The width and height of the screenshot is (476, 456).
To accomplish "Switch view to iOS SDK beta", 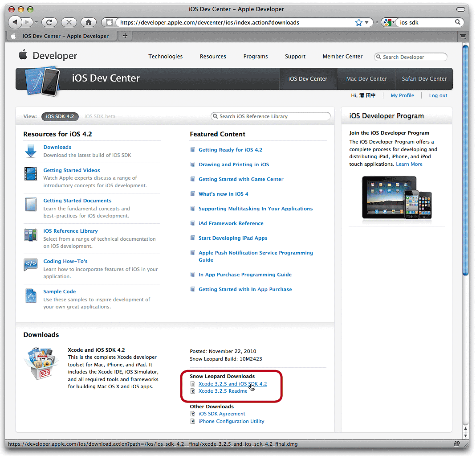I will pyautogui.click(x=100, y=116).
